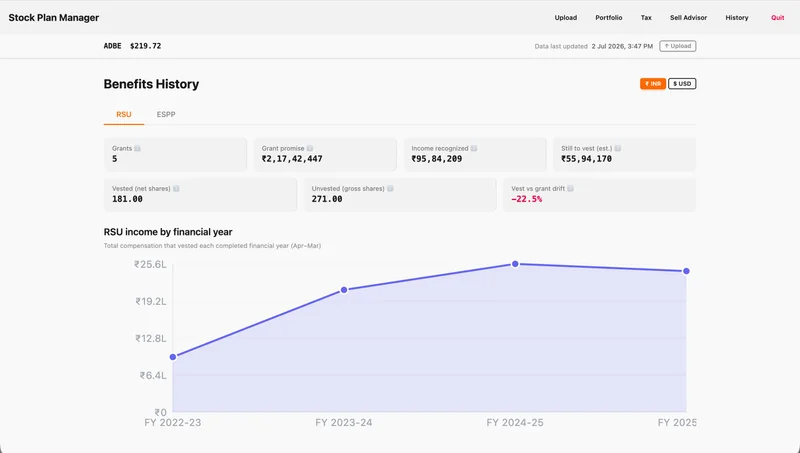The width and height of the screenshot is (800, 453).
Task: Select the FY 2023-24 data point
Action: tap(344, 290)
